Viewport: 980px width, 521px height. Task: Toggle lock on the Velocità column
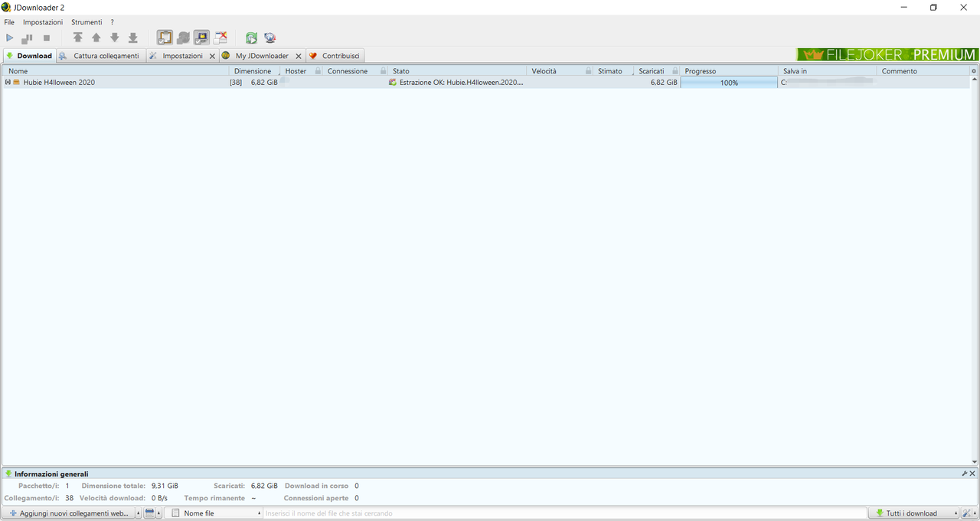click(x=588, y=71)
